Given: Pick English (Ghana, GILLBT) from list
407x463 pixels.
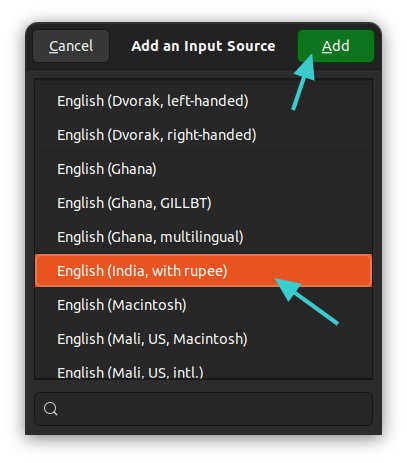Looking at the screenshot, I should point(203,203).
